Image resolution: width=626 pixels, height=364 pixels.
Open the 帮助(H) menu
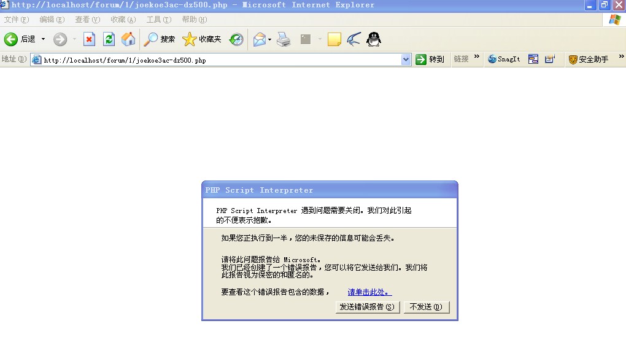pos(195,20)
